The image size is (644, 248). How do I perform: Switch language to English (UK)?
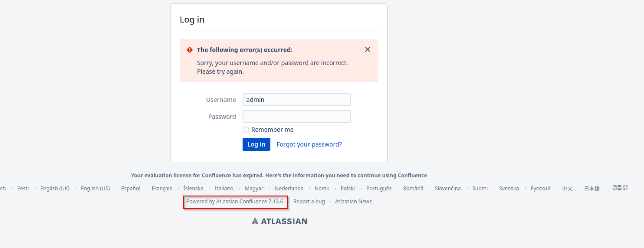click(55, 189)
